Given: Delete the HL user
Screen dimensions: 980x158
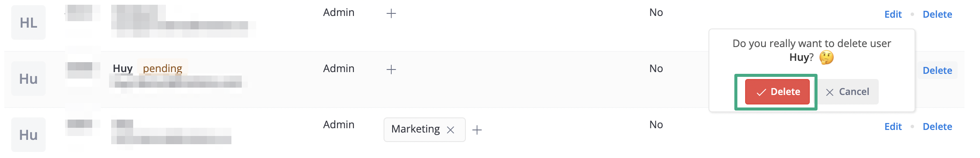Looking at the screenshot, I should [937, 14].
